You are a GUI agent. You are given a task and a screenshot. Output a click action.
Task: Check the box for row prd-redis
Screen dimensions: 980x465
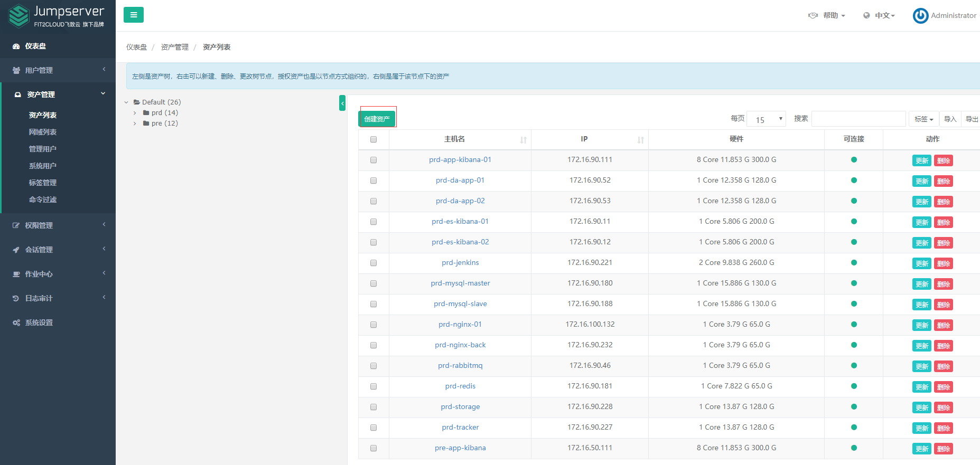click(x=374, y=386)
